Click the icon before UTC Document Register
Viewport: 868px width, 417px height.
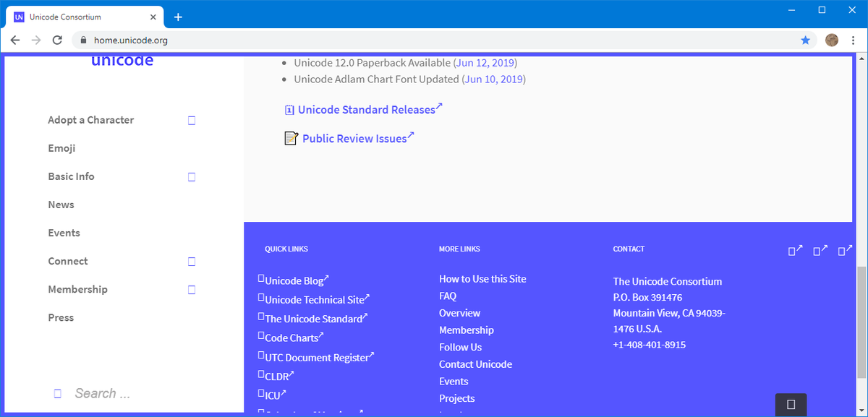click(261, 356)
